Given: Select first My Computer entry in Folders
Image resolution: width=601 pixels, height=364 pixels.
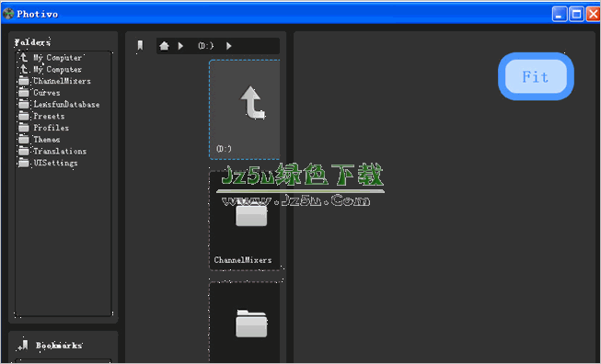Looking at the screenshot, I should click(x=57, y=58).
